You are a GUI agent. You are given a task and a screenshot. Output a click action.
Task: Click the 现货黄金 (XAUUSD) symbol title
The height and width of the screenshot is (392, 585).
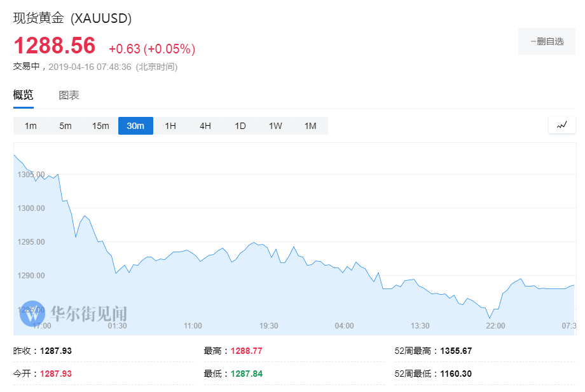pos(72,19)
